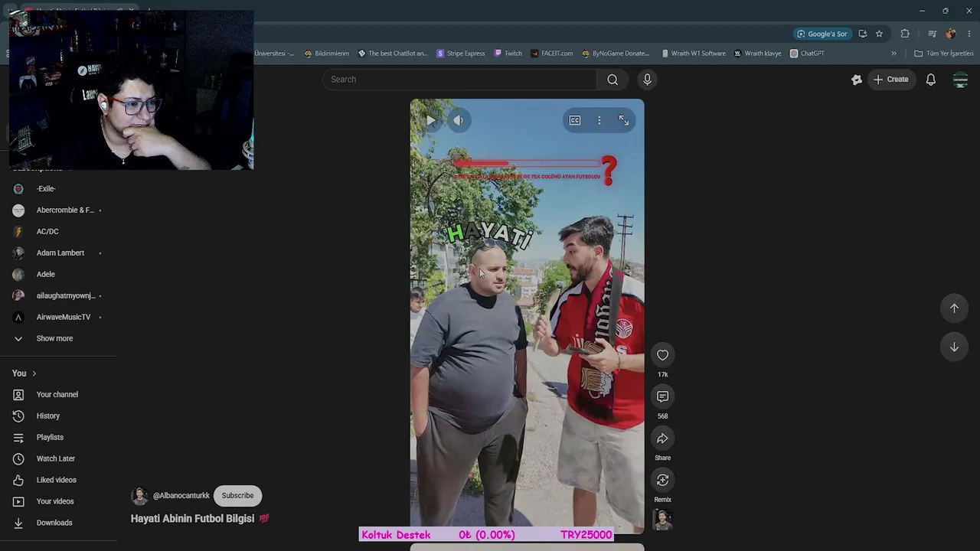Expand the You section
The height and width of the screenshot is (551, 980).
click(24, 373)
